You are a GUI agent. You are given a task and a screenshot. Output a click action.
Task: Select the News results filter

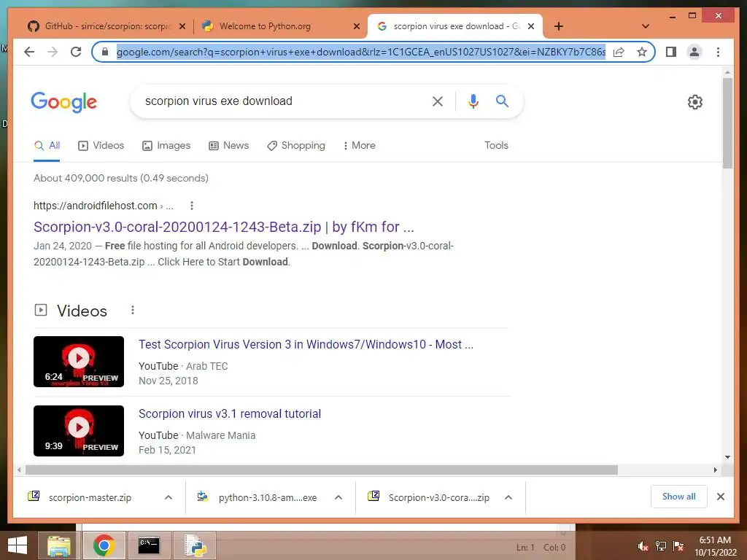pos(228,146)
